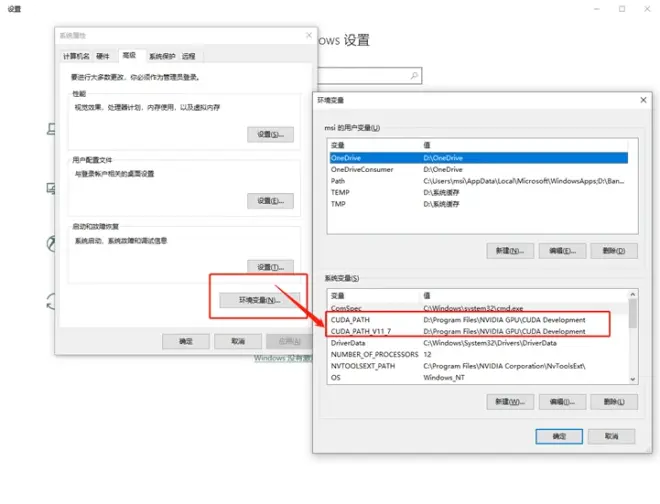
Task: Switch to the 硬件 tab
Action: point(103,56)
